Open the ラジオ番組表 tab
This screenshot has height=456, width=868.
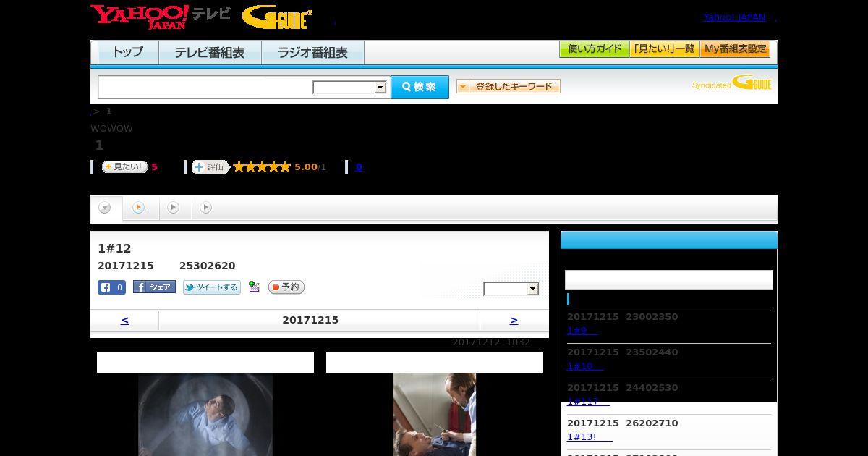(312, 53)
